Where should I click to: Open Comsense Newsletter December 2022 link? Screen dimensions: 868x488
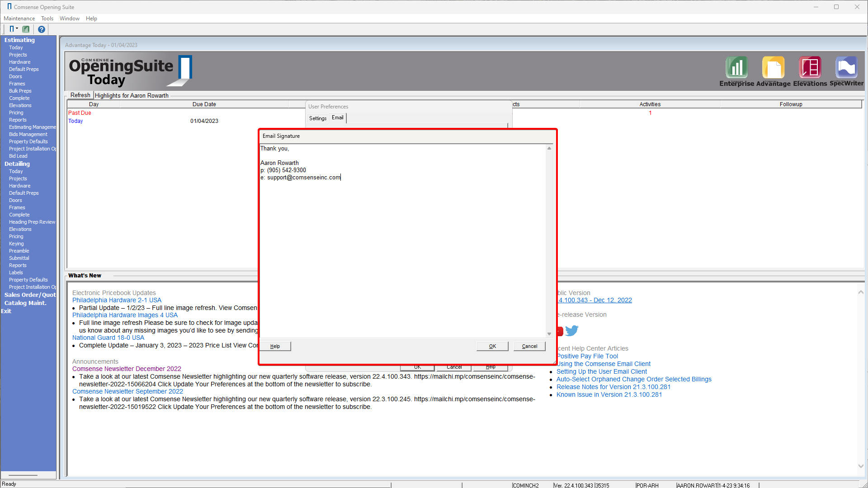coord(127,369)
